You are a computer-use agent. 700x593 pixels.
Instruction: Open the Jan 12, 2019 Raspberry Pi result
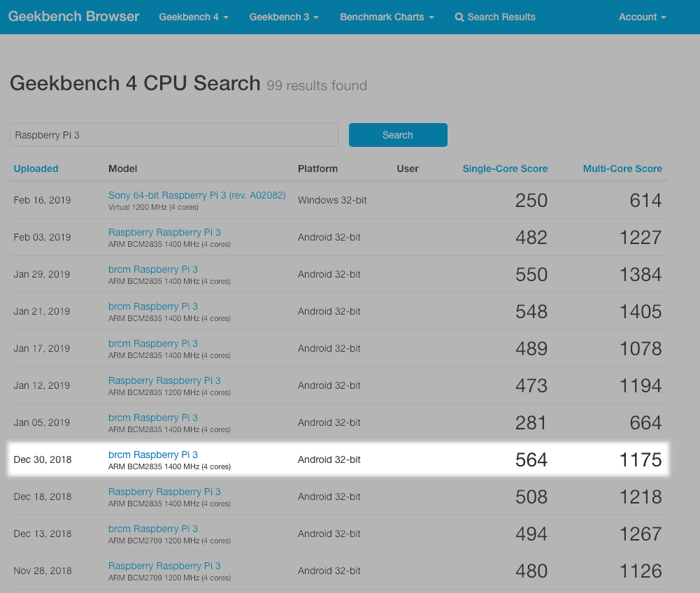pos(164,380)
